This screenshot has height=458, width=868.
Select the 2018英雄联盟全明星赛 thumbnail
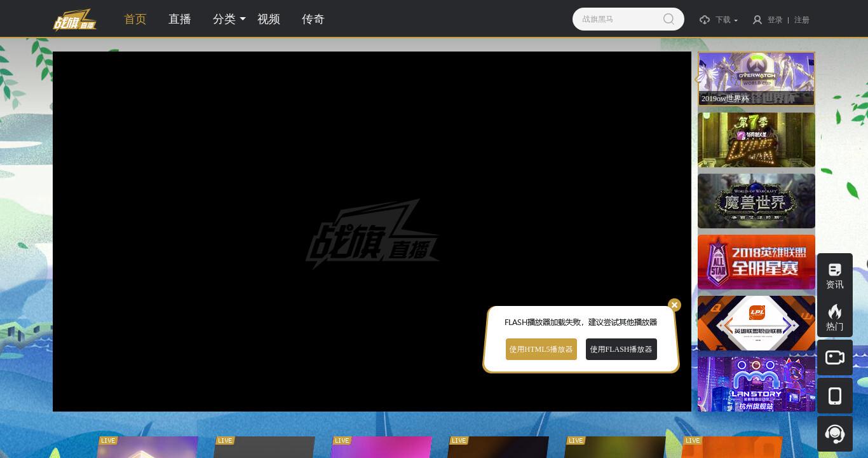click(x=756, y=262)
